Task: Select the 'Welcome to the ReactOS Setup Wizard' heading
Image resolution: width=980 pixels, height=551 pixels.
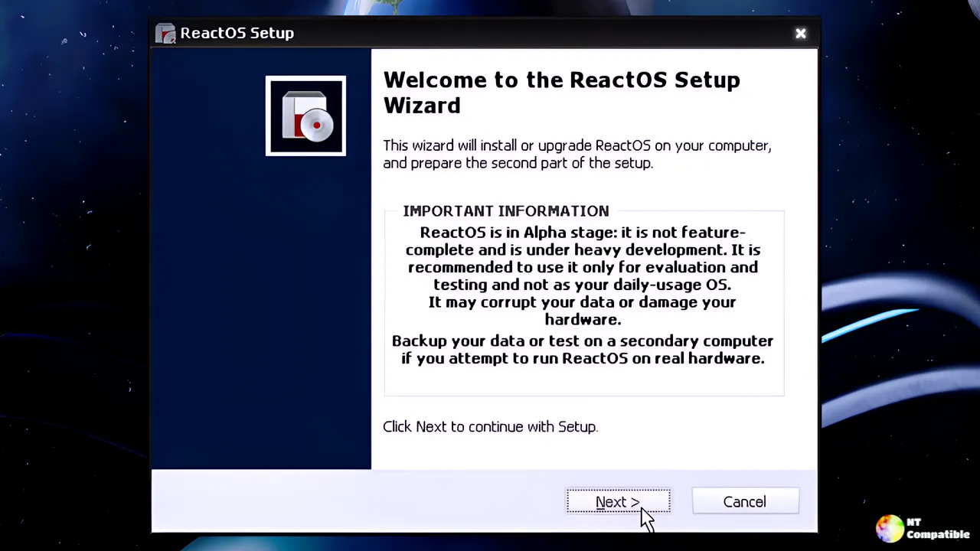Action: (561, 93)
